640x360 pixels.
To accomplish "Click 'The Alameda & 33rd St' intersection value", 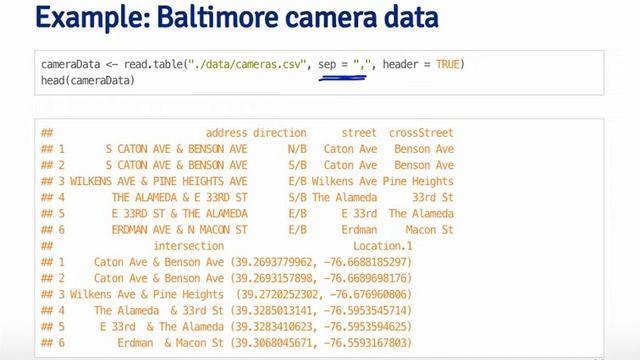I will 159,311.
